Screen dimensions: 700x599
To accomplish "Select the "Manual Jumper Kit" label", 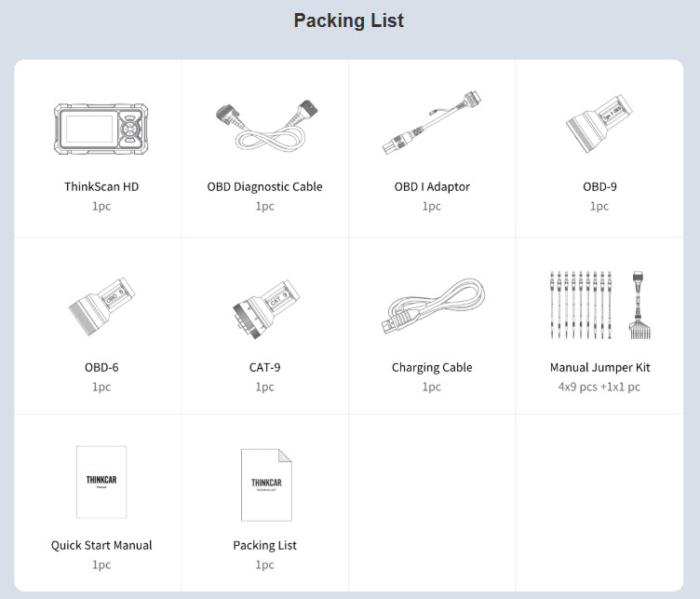I will [599, 368].
